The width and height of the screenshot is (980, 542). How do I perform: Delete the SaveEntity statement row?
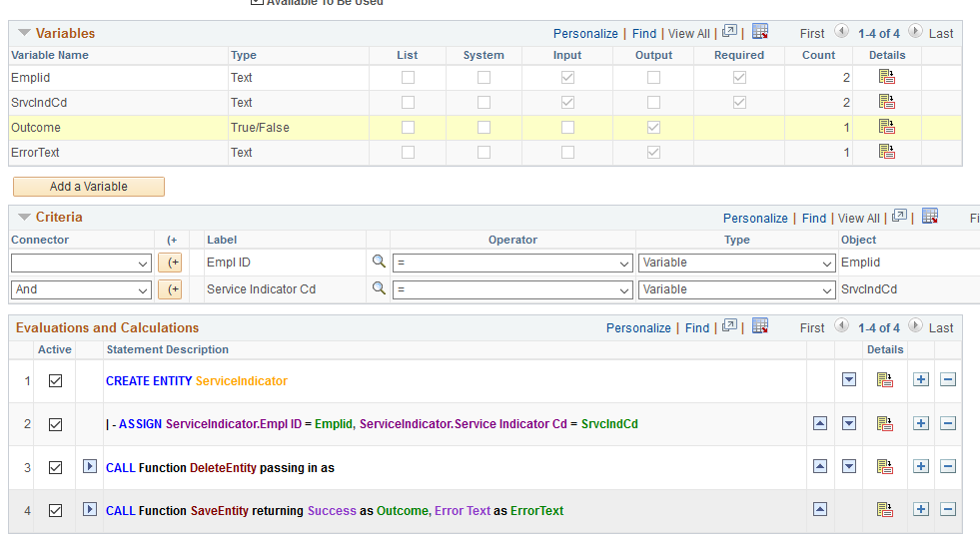point(948,509)
